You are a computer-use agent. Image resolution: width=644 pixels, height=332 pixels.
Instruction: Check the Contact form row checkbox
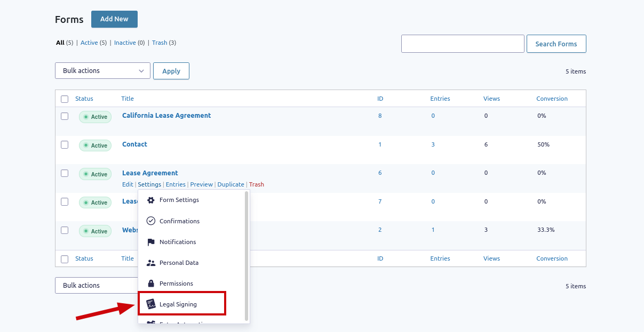point(65,144)
